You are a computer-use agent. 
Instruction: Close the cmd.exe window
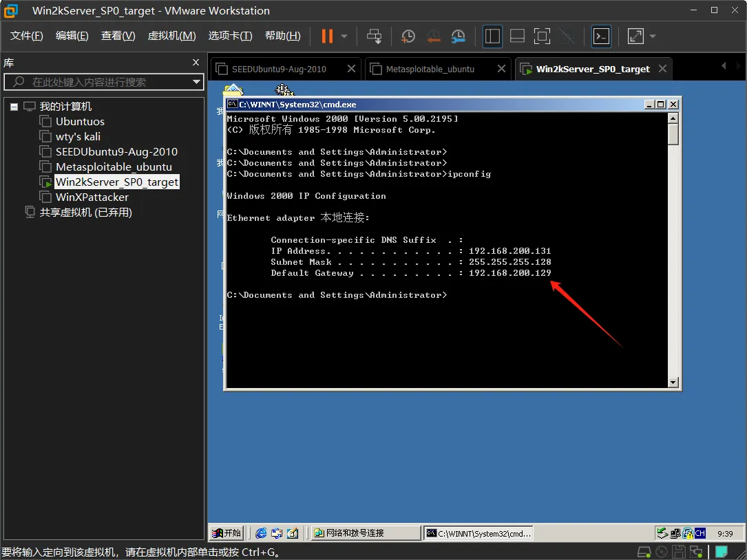pyautogui.click(x=673, y=105)
